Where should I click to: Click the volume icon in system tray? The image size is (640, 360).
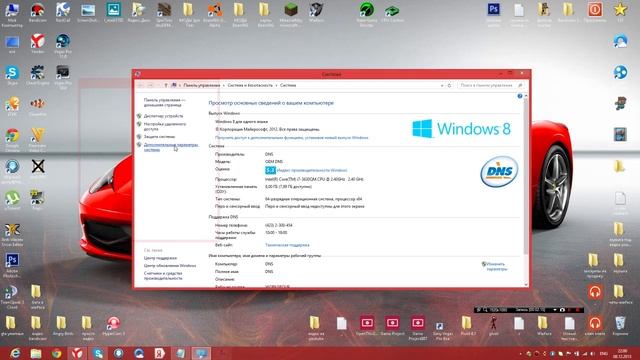592,353
